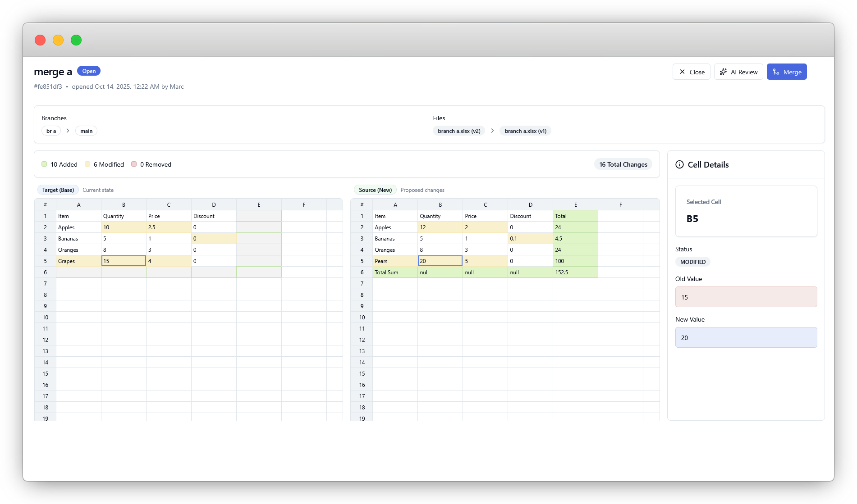This screenshot has width=857, height=504.
Task: Click the Merge branch icon
Action: [x=775, y=72]
